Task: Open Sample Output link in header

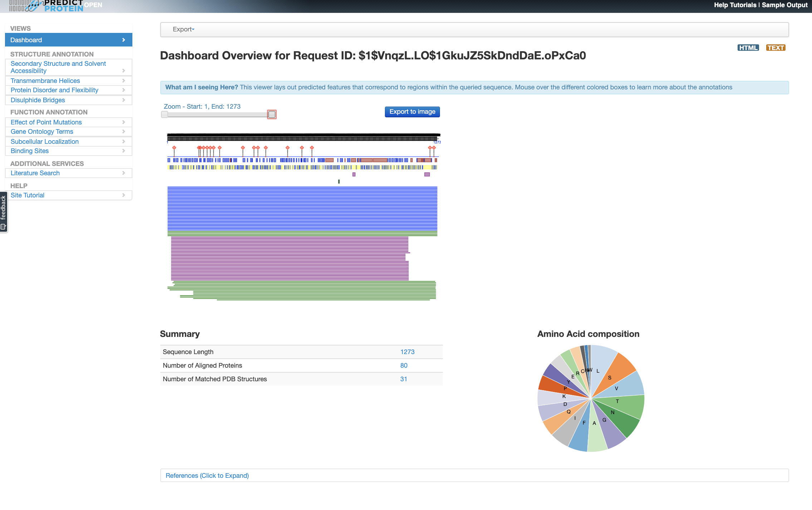Action: (x=784, y=5)
